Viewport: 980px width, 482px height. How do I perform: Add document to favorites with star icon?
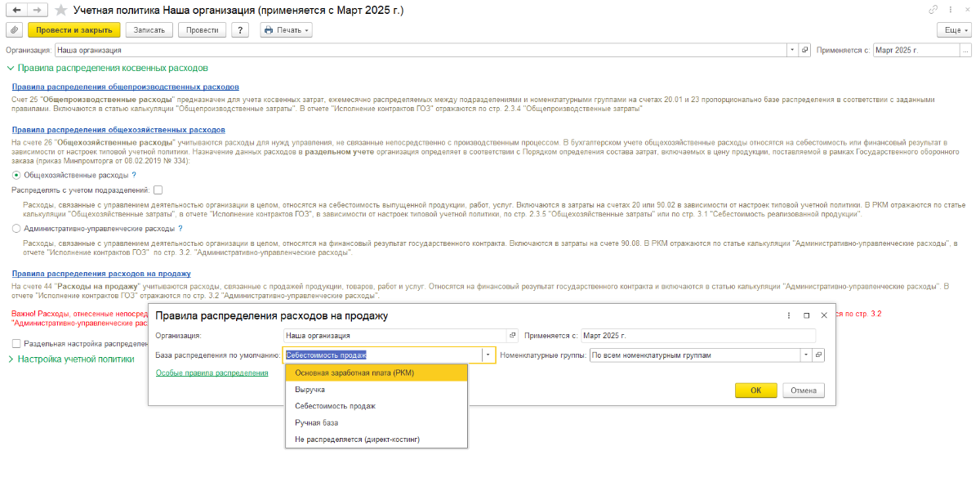(x=60, y=11)
